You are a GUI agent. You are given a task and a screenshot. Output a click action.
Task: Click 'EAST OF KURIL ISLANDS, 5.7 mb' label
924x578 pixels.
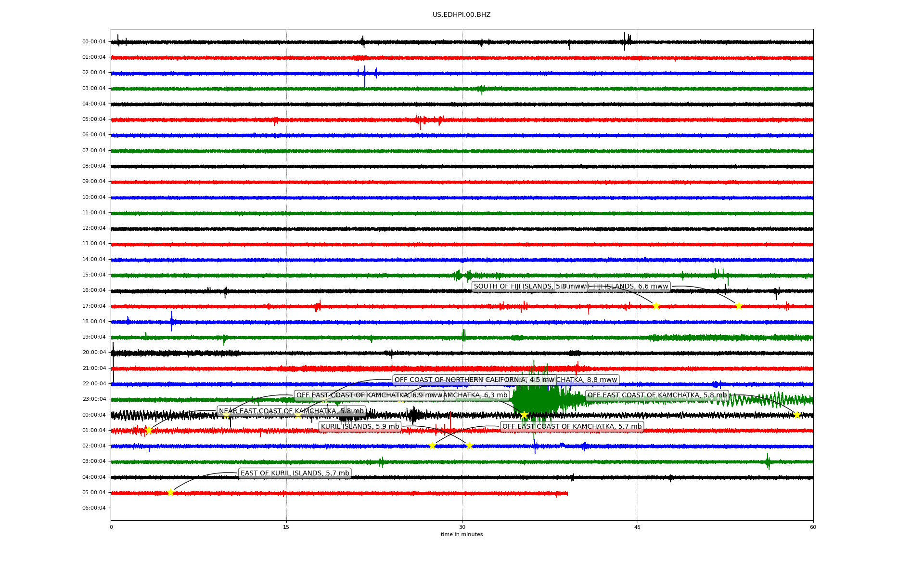pyautogui.click(x=295, y=473)
